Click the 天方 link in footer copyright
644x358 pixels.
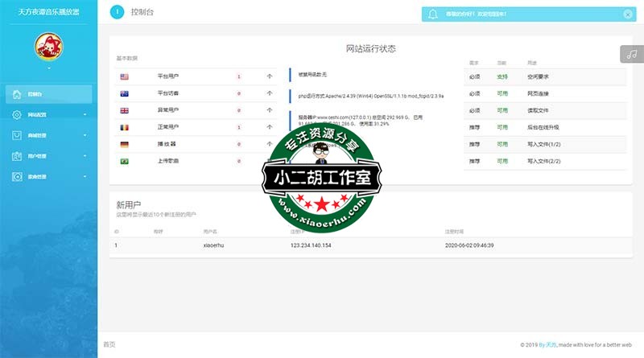tap(550, 344)
